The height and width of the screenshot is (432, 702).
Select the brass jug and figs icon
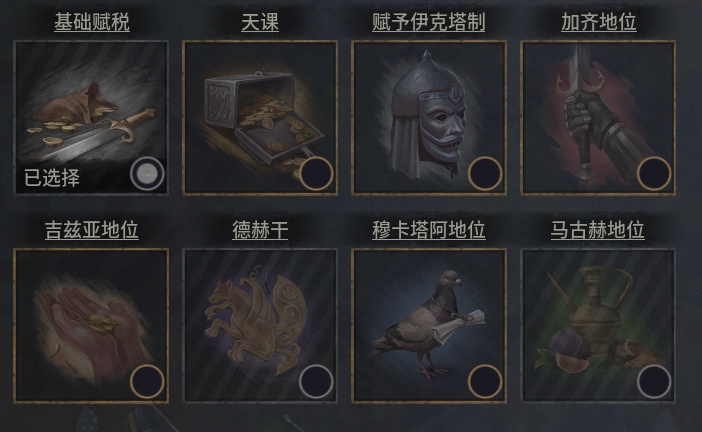tap(598, 326)
